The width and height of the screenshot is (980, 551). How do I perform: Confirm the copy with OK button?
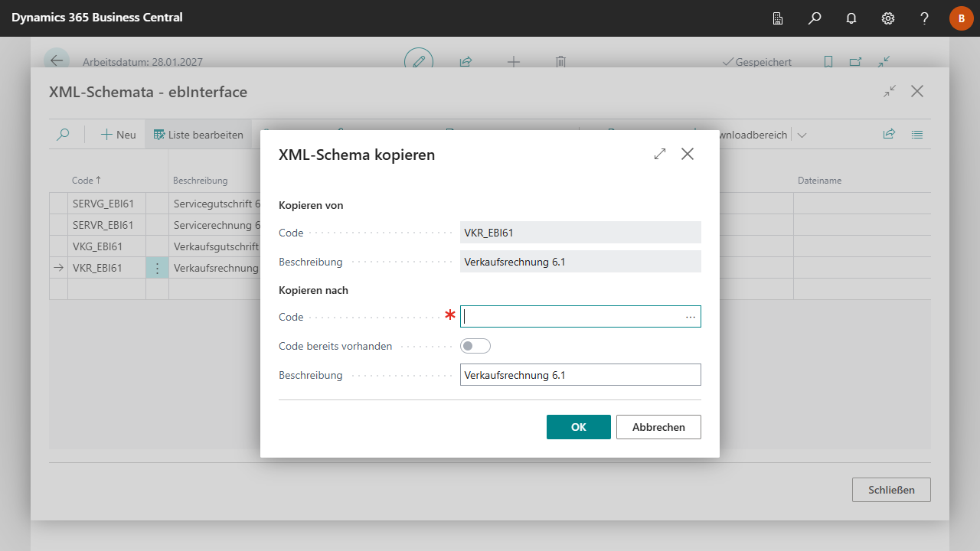[x=578, y=427]
